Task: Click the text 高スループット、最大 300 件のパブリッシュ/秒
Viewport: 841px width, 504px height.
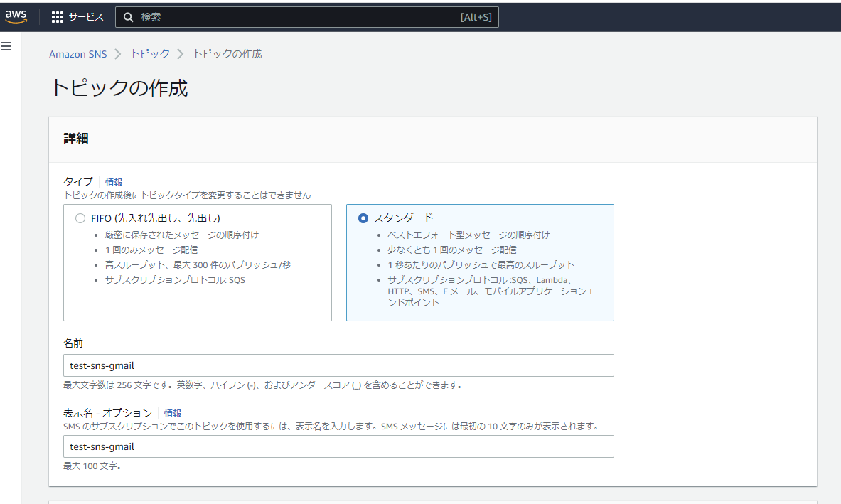Action: coord(198,265)
